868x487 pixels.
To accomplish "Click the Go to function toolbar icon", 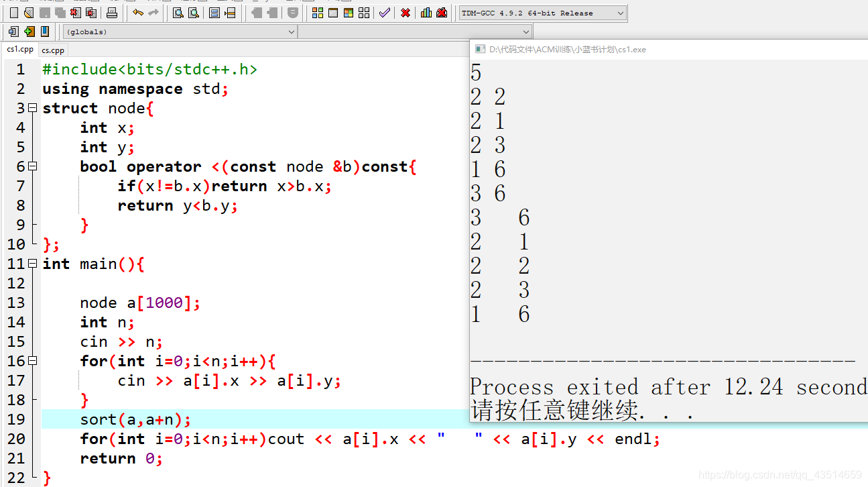I will tap(214, 13).
